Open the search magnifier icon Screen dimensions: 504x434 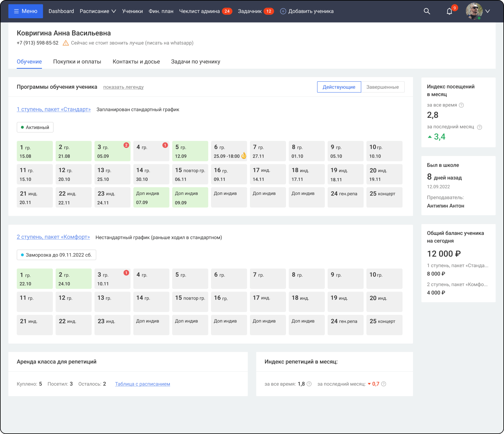coord(427,11)
